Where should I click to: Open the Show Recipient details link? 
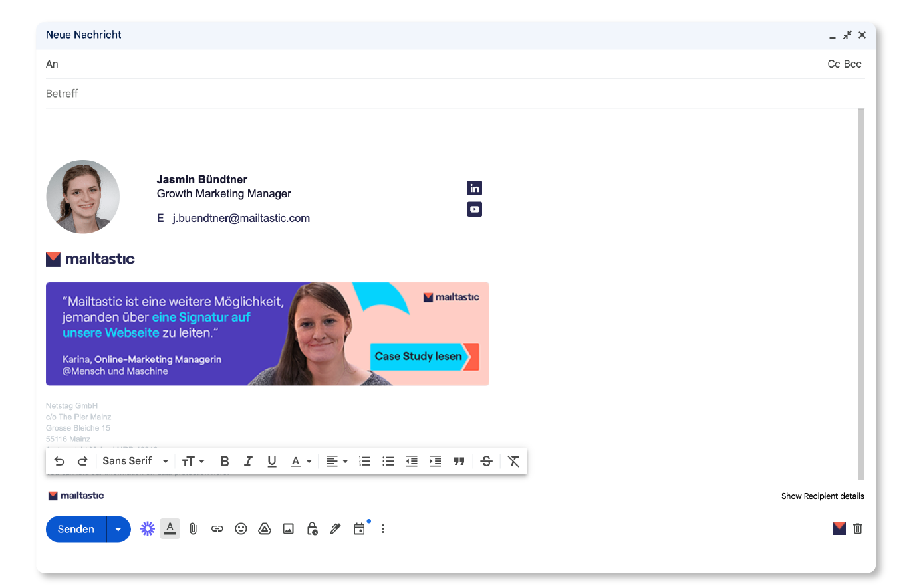tap(823, 496)
